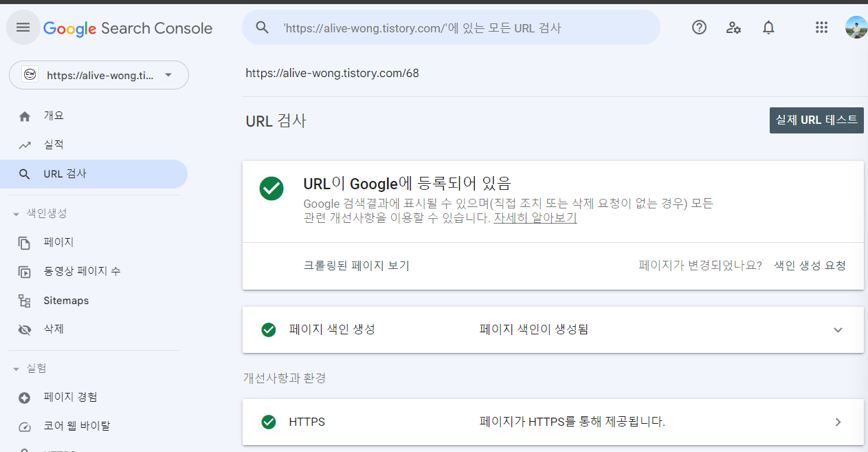Click the 페이지가 HTTPS를 통해 제공됩니다 text

click(x=572, y=422)
